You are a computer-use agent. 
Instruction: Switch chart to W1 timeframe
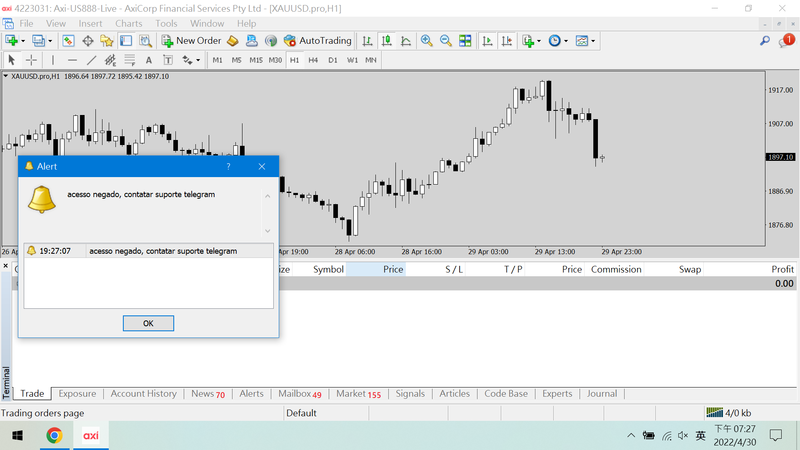[352, 60]
